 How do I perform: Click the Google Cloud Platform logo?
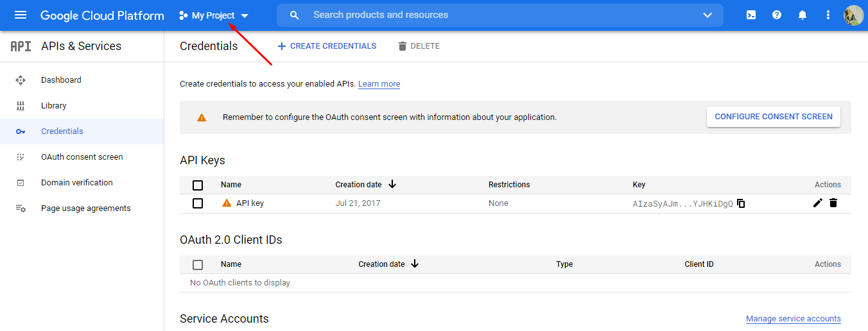click(102, 15)
